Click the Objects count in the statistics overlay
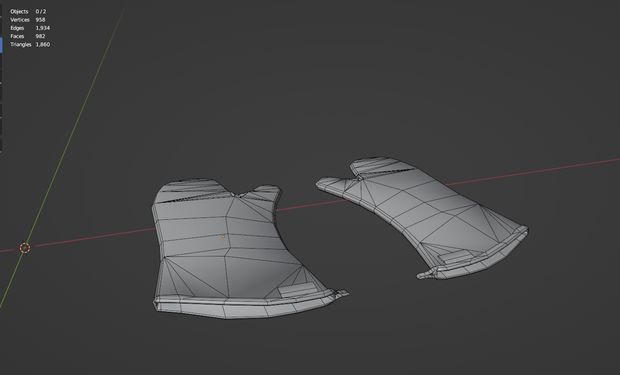 [x=28, y=11]
